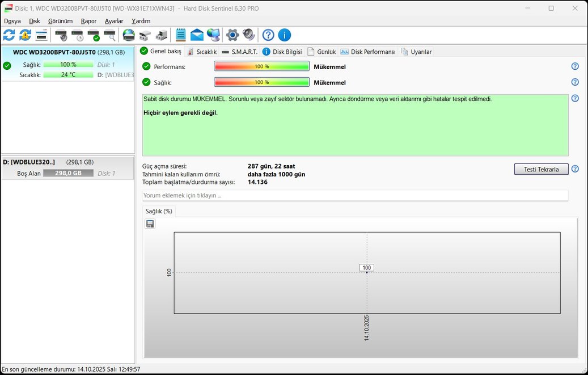The image size is (588, 375).
Task: Click the help icon next to Sağlık row
Action: tap(575, 82)
